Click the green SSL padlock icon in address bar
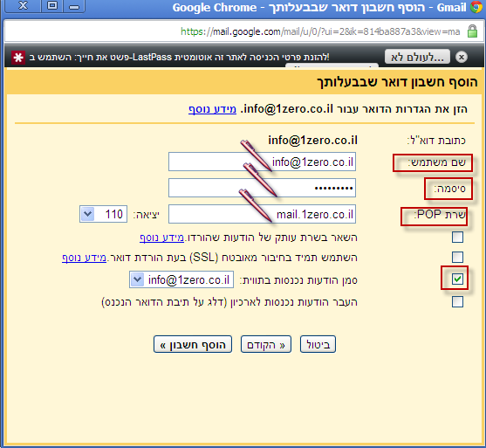 click(x=472, y=31)
